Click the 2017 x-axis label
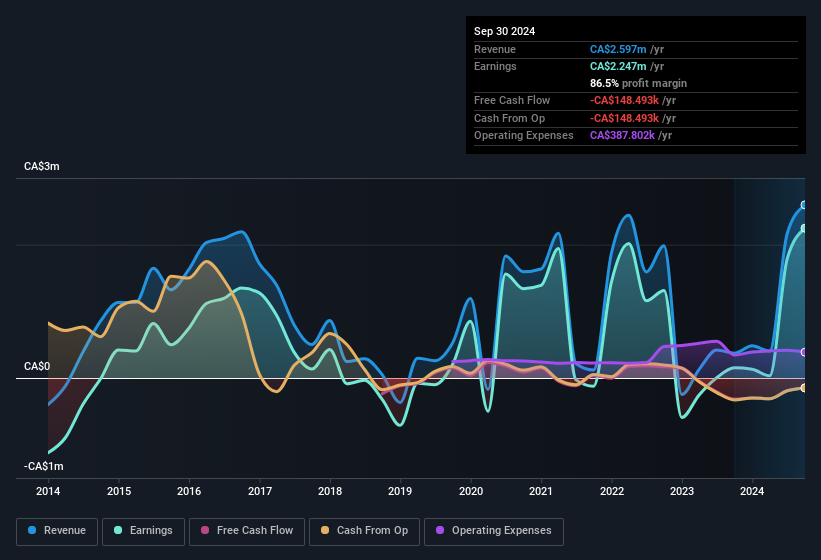This screenshot has height=560, width=821. [260, 491]
